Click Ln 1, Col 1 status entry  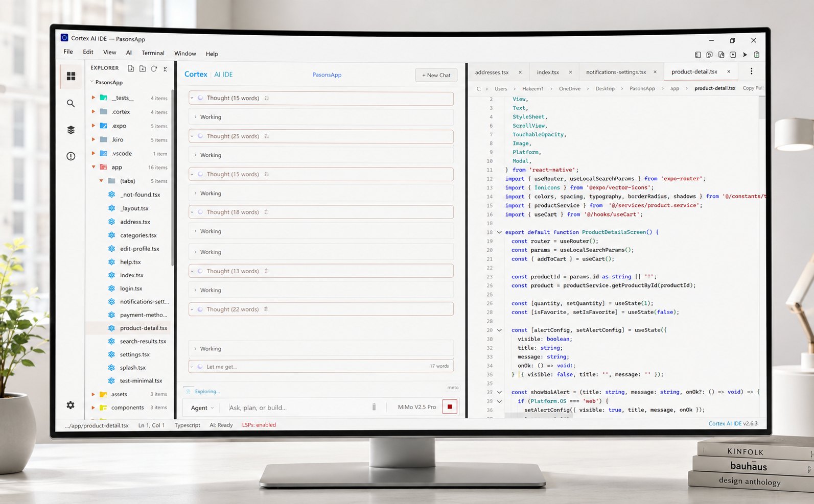(151, 425)
